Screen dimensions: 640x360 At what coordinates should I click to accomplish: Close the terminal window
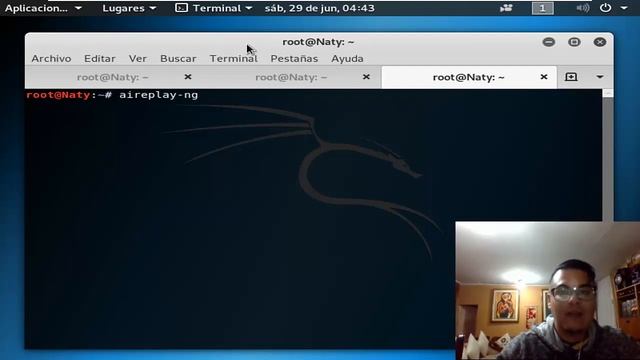click(600, 42)
